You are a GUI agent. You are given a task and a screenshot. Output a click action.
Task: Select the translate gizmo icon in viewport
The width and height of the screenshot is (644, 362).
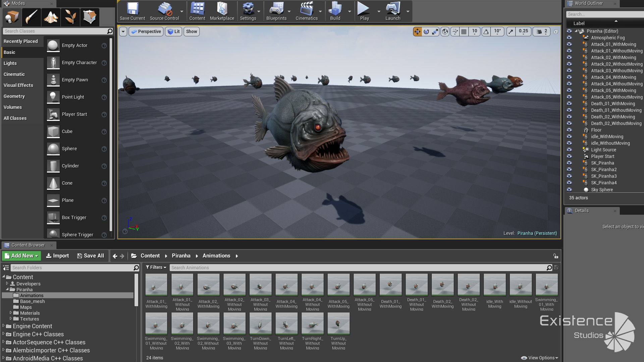417,32
